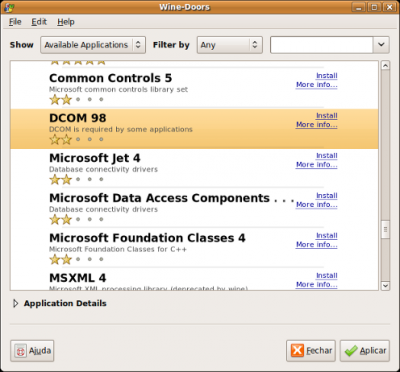Screen dimensions: 400x372
Task: Install Microsoft Foundation Classes 4
Action: 327,236
